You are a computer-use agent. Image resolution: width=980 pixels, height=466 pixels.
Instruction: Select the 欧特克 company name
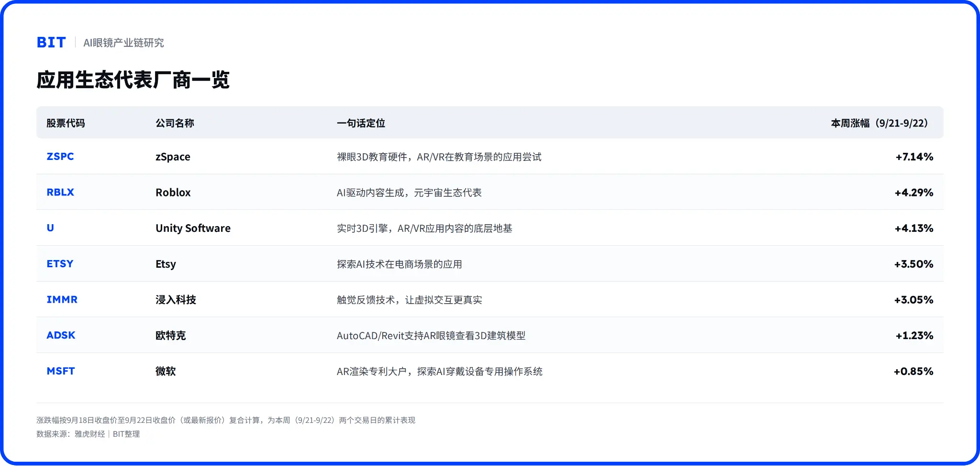point(170,336)
